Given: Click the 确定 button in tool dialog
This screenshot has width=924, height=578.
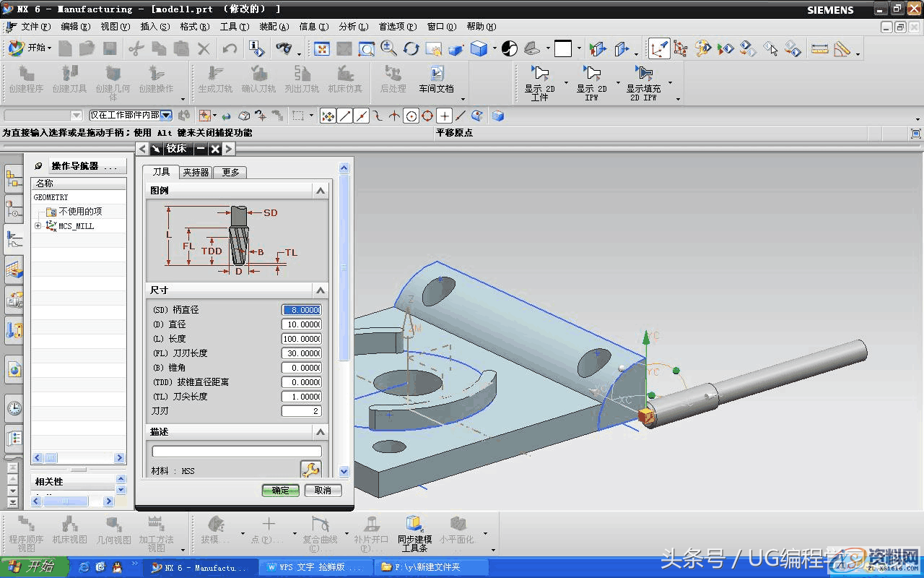Looking at the screenshot, I should tap(280, 490).
